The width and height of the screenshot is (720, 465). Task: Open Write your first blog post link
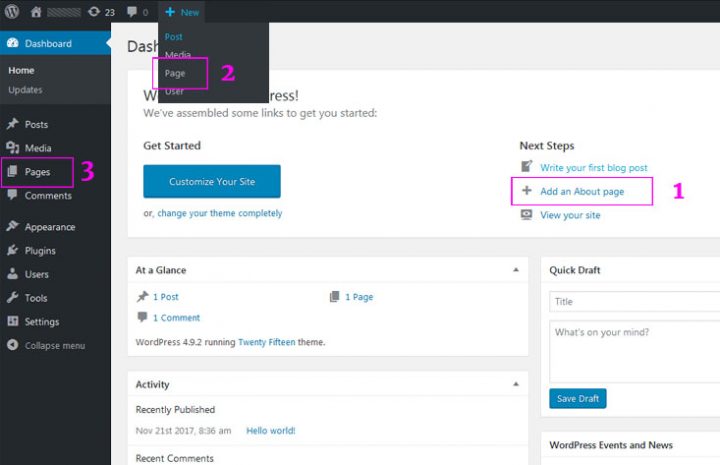tap(594, 168)
